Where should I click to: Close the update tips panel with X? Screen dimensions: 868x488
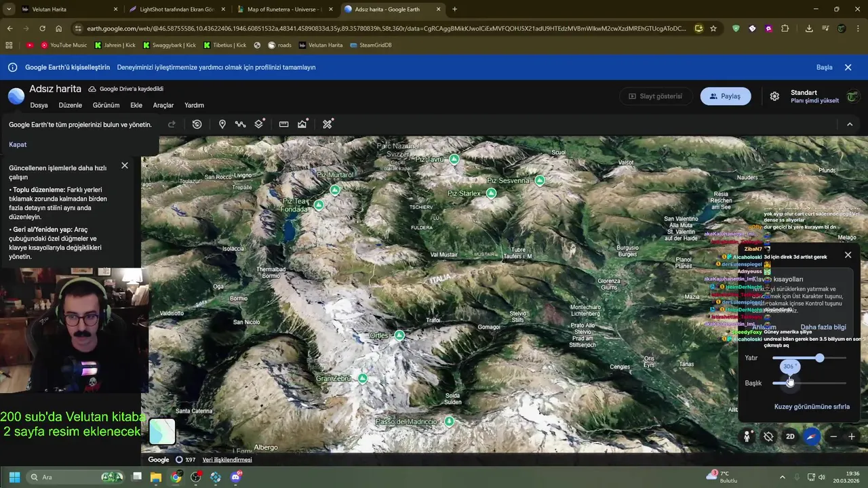tap(125, 165)
